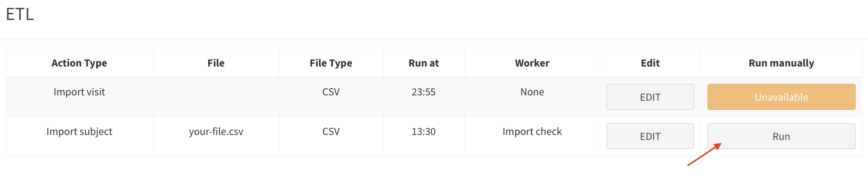Image resolution: width=868 pixels, height=183 pixels.
Task: Click CSV in the Import subject row
Action: (x=331, y=131)
